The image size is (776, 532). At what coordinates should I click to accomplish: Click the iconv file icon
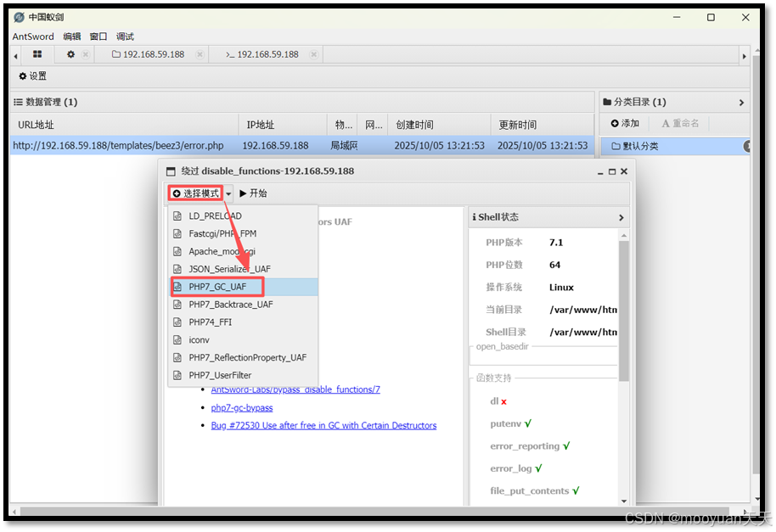pyautogui.click(x=177, y=340)
